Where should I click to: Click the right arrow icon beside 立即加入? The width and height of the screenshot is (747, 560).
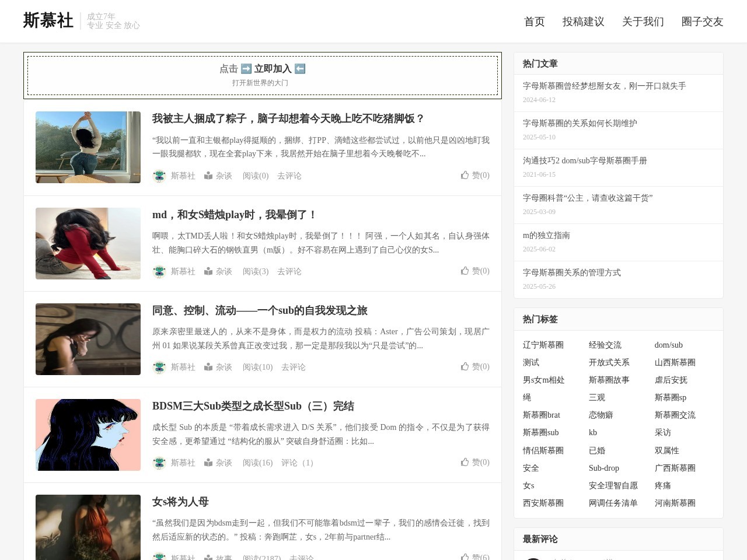[245, 68]
